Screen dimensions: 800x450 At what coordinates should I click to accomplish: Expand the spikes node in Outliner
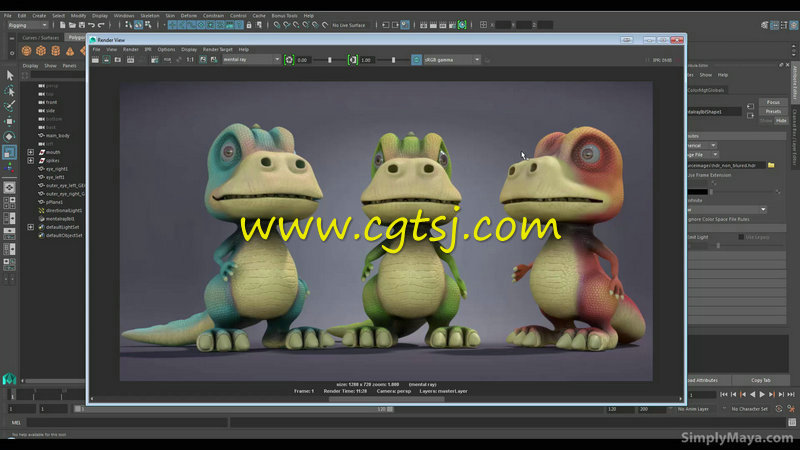pos(31,160)
